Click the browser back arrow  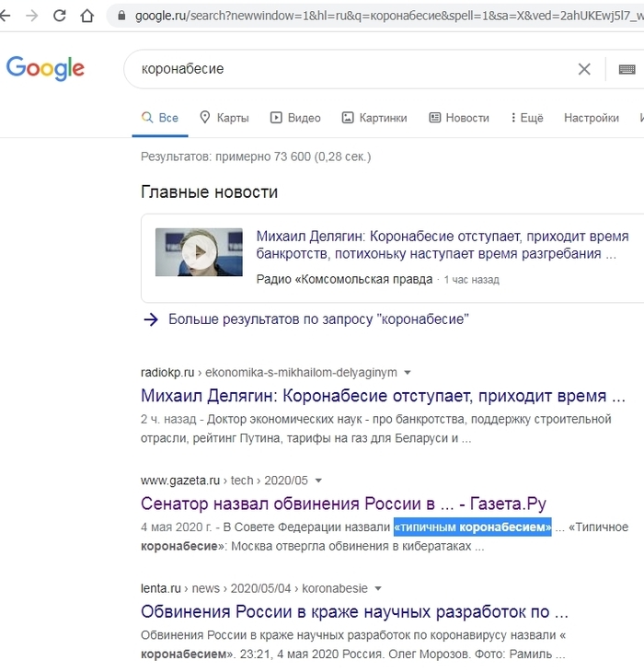(x=8, y=16)
